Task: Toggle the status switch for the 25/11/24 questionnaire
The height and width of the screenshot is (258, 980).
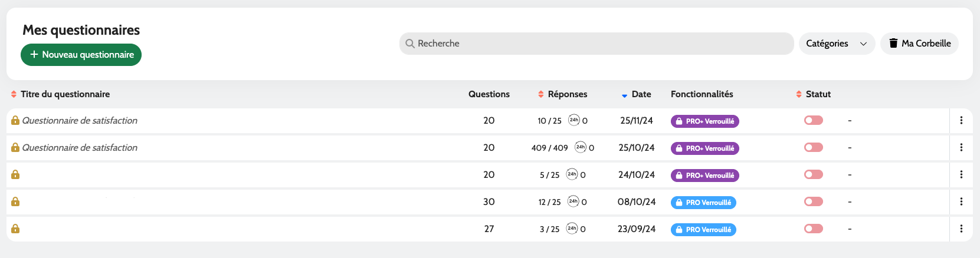Action: [813, 120]
